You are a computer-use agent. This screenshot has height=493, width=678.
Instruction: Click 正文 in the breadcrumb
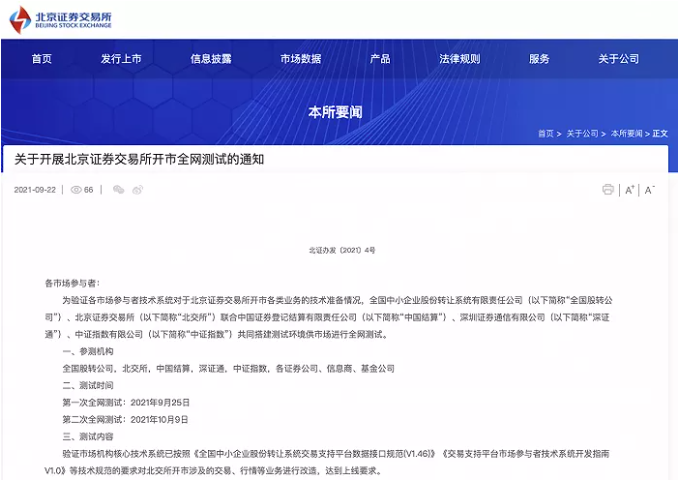[660, 134]
